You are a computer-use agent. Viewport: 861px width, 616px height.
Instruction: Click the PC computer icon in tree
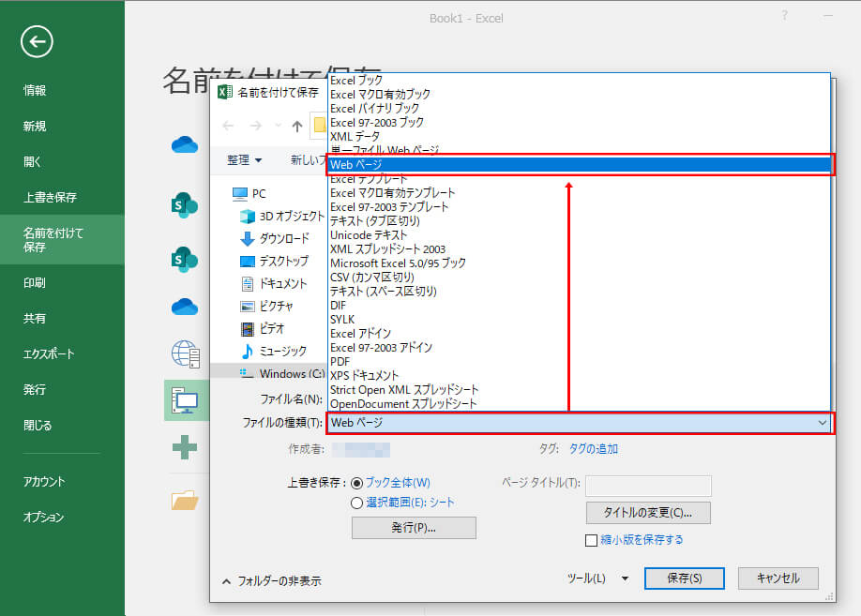click(239, 193)
